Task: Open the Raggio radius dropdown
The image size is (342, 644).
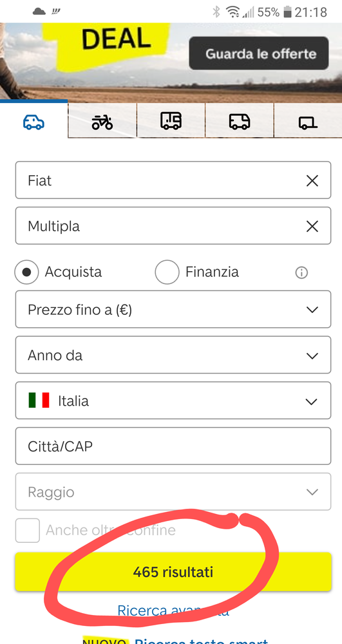Action: [173, 491]
